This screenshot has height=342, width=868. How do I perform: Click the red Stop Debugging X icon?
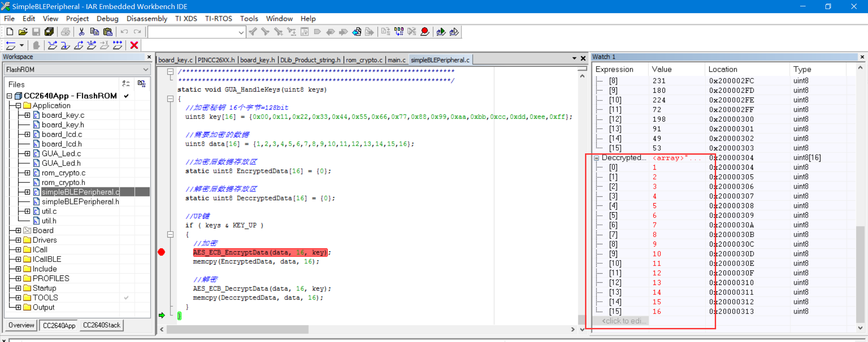pyautogui.click(x=134, y=45)
